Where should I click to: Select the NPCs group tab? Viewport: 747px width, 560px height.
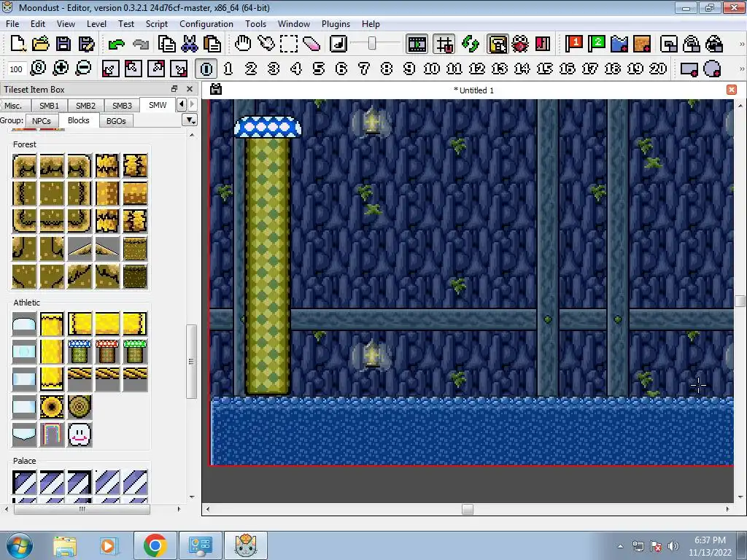[x=42, y=121]
